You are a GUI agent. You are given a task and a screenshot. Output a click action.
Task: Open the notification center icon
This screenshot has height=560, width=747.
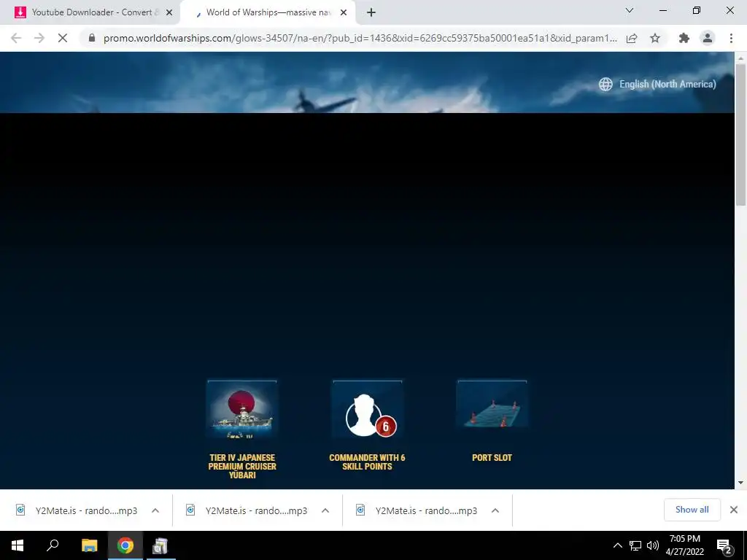724,545
